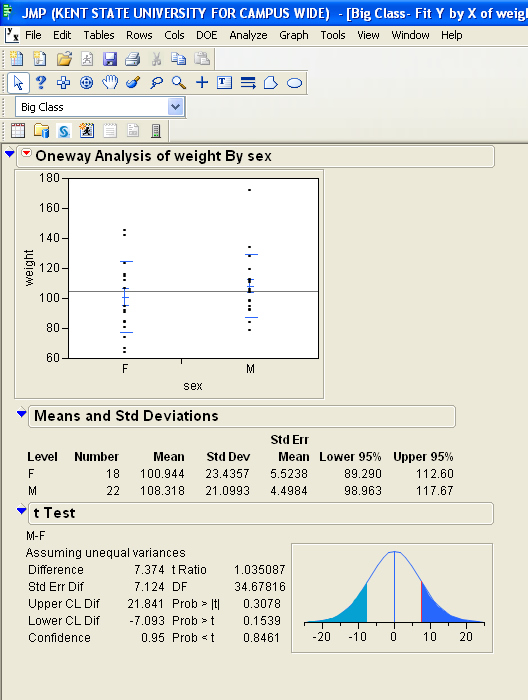Click the M category label on the x-axis
The image size is (528, 700).
click(x=250, y=369)
